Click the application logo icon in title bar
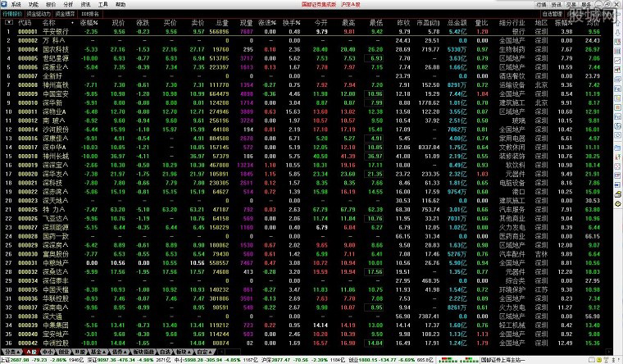The image size is (623, 364). (x=4, y=4)
